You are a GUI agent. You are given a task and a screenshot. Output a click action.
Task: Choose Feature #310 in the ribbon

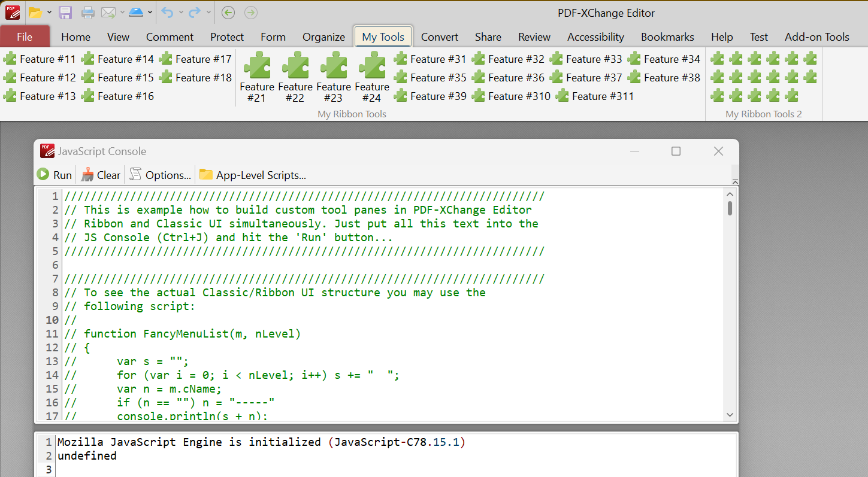(x=511, y=96)
